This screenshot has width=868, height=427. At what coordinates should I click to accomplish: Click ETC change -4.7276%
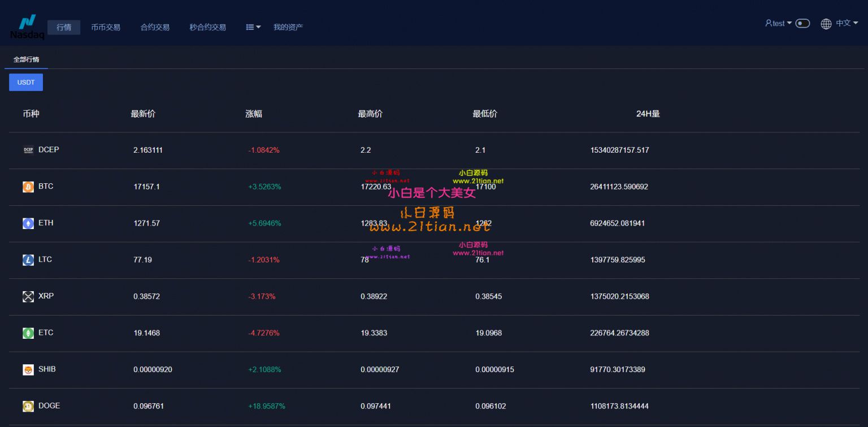(264, 333)
